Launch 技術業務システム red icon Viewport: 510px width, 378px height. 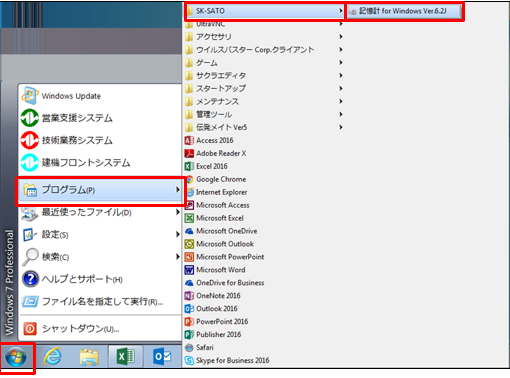click(x=30, y=140)
